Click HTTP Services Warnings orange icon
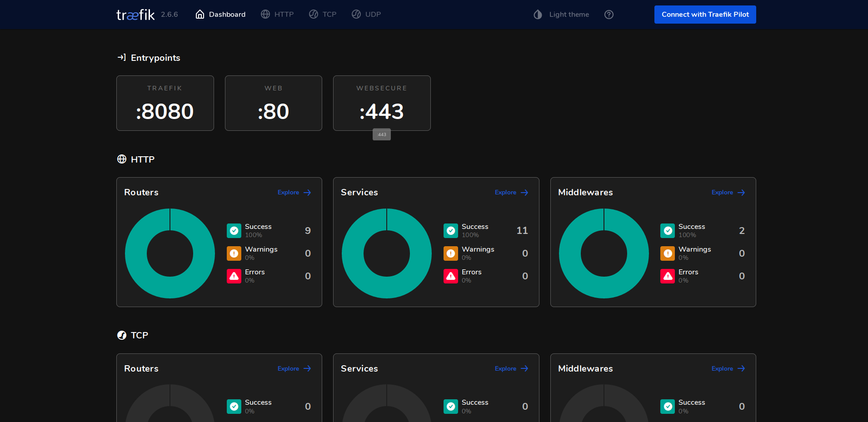The height and width of the screenshot is (422, 868). pyautogui.click(x=451, y=253)
